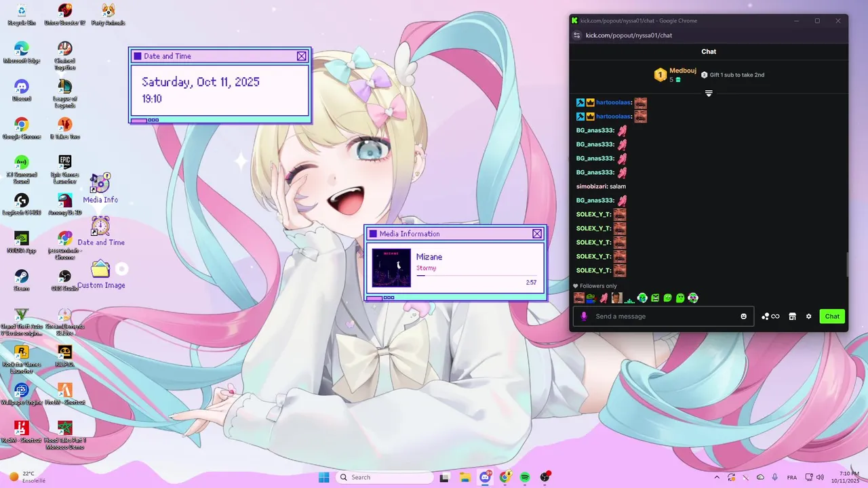
Task: Show hidden tray icons chevron
Action: tap(717, 477)
